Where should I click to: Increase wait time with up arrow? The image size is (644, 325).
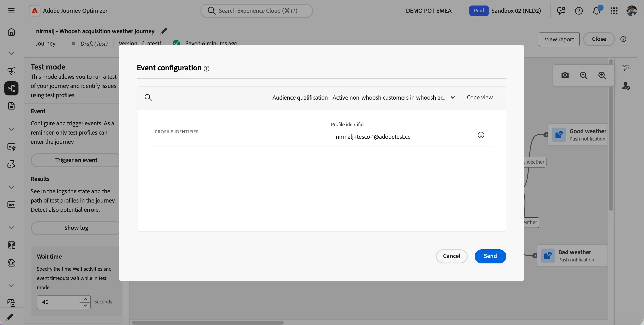(85, 299)
